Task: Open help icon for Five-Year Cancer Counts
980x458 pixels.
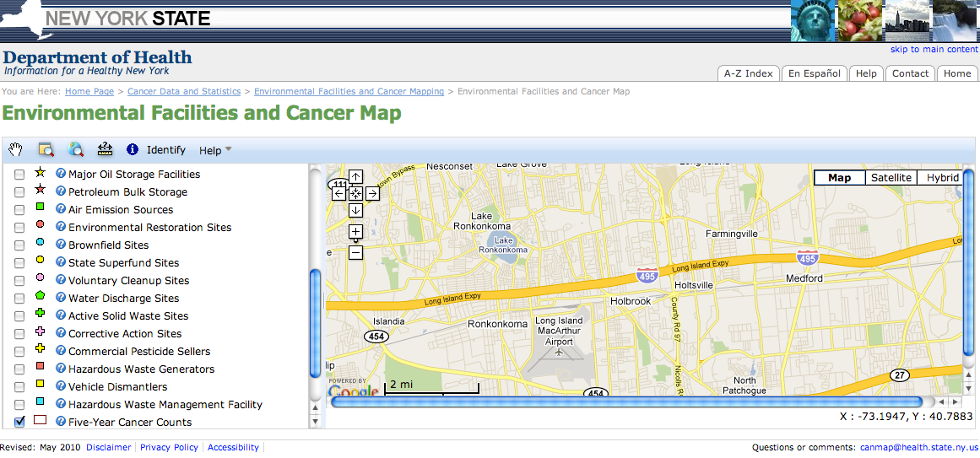Action: coord(61,421)
